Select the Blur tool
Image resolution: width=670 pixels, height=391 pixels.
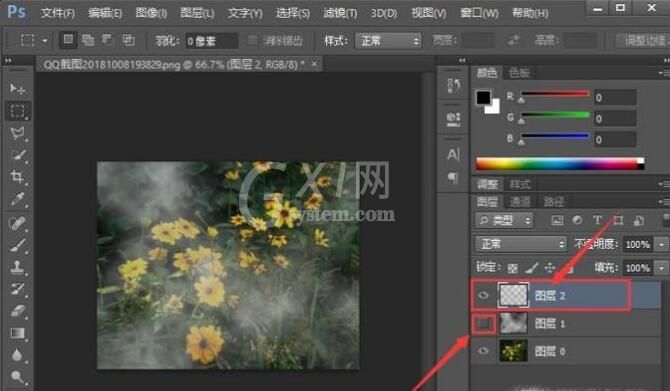pyautogui.click(x=18, y=355)
